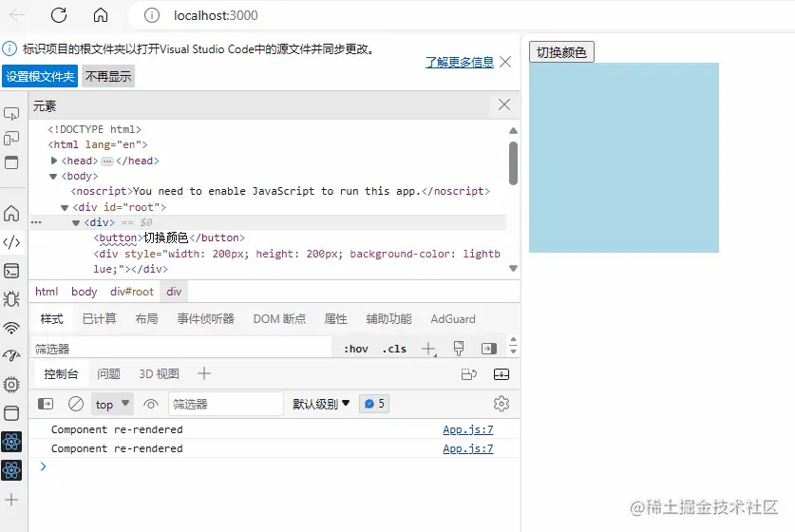Switch to the 已计算 tab

tap(100, 319)
